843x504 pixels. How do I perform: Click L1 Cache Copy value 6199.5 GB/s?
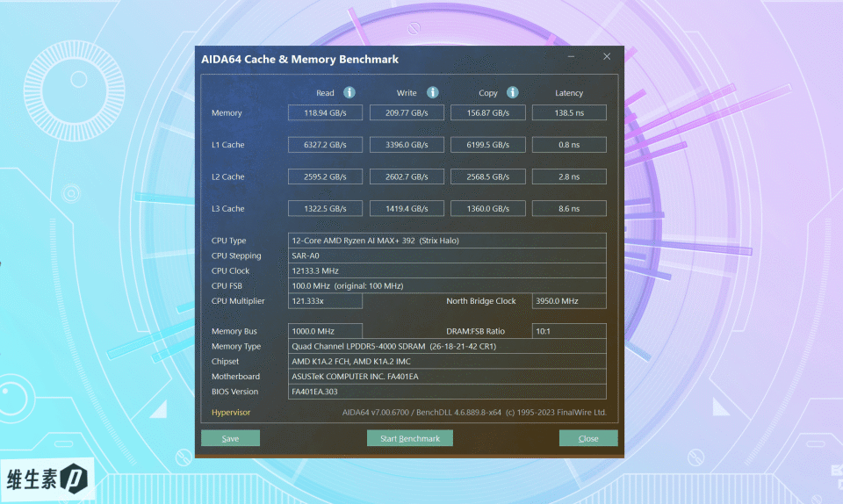(488, 145)
